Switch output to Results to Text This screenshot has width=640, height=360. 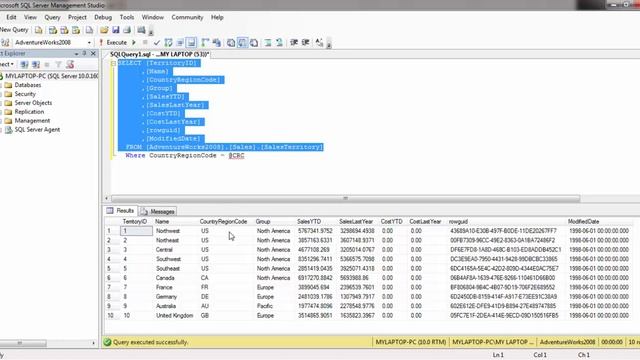tap(231, 42)
